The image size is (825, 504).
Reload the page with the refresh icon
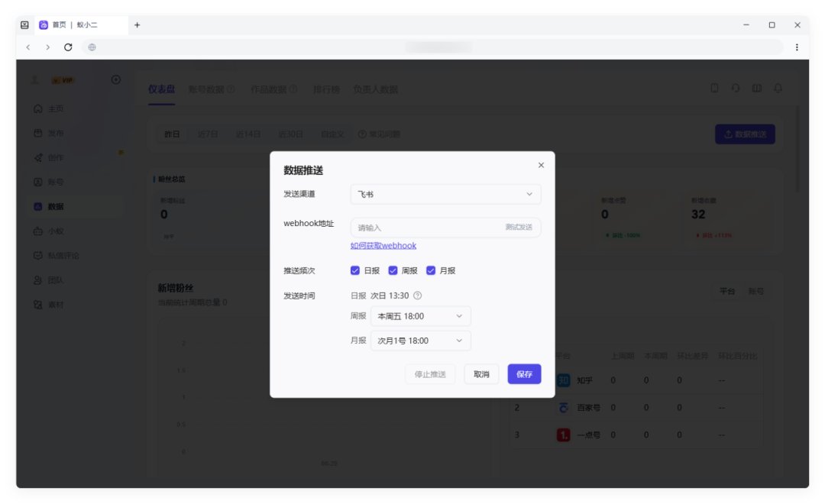click(68, 47)
